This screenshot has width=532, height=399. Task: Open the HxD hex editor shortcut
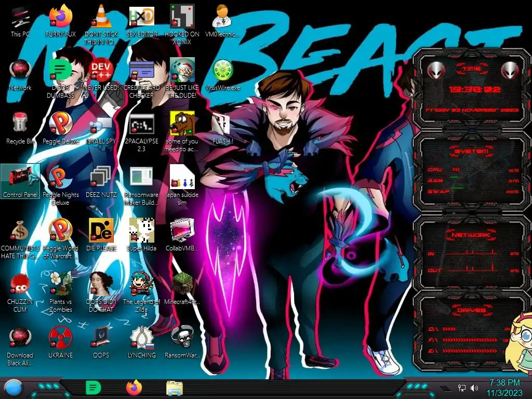click(141, 21)
